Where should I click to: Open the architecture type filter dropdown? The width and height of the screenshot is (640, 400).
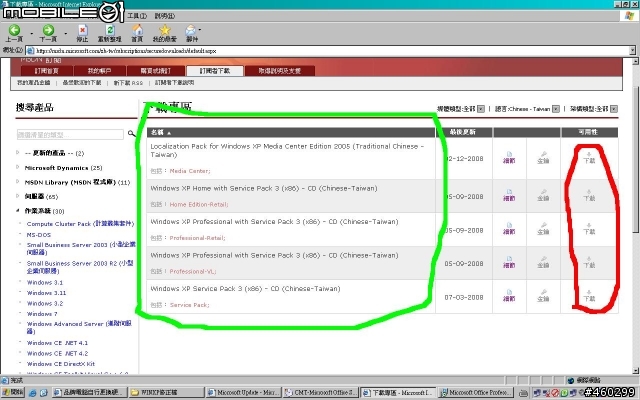coord(613,109)
